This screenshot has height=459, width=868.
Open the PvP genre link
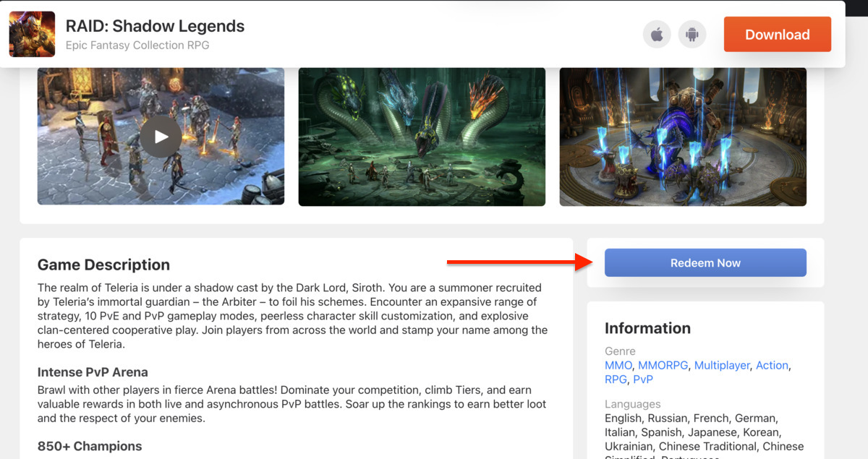[x=643, y=379]
